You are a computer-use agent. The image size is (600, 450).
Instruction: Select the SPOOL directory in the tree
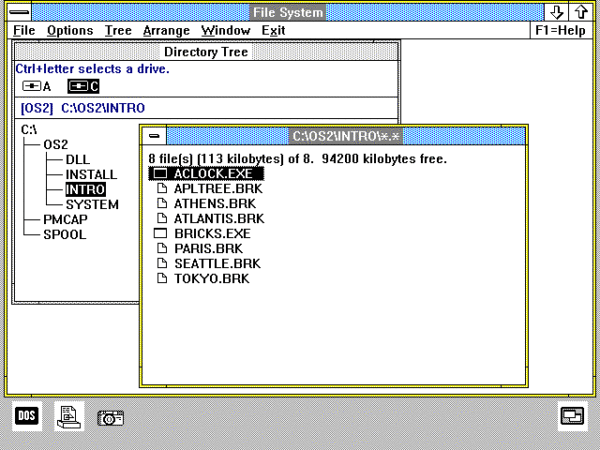point(64,235)
